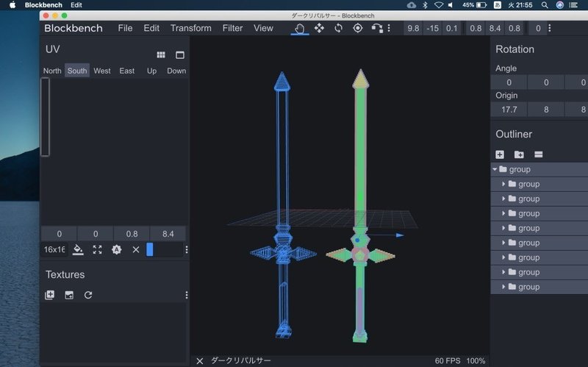
Task: Select the Move tool with four arrows
Action: point(319,28)
